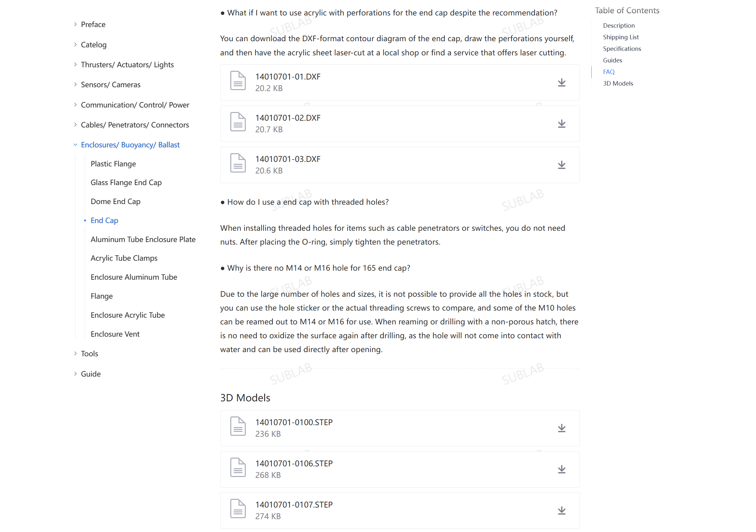Click the 3D Models heading
This screenshot has height=532, width=756.
click(245, 397)
